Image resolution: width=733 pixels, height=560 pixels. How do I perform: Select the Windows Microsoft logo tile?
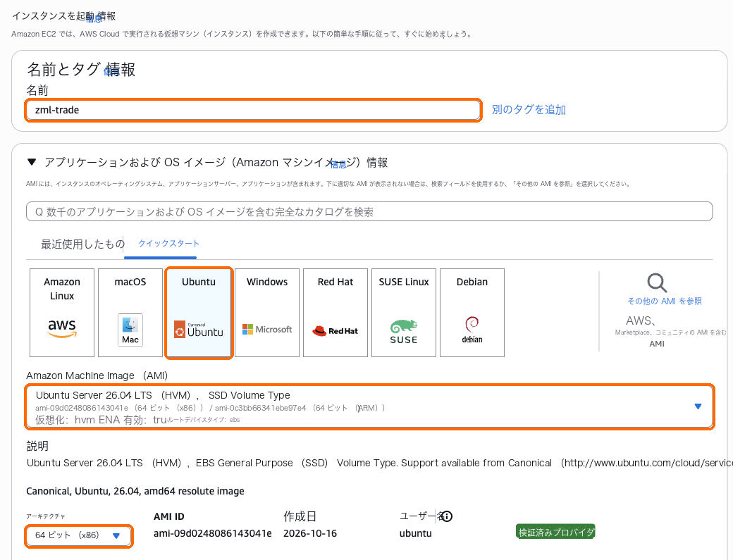coord(267,313)
